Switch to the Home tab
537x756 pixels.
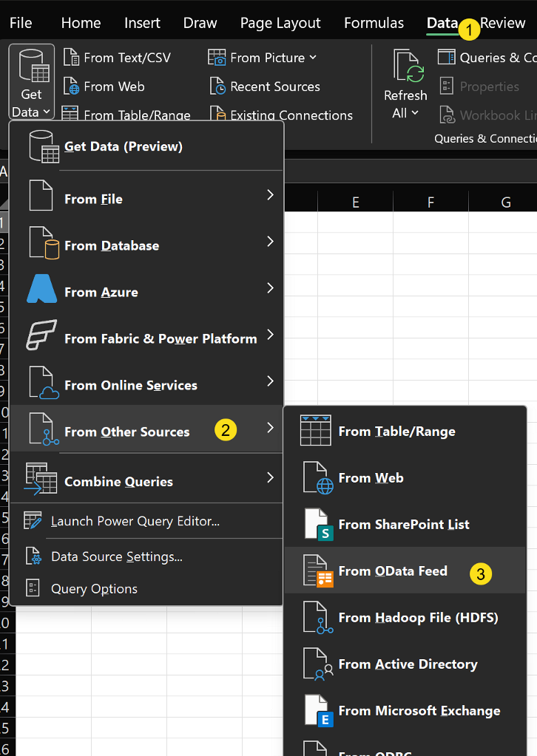(x=81, y=23)
